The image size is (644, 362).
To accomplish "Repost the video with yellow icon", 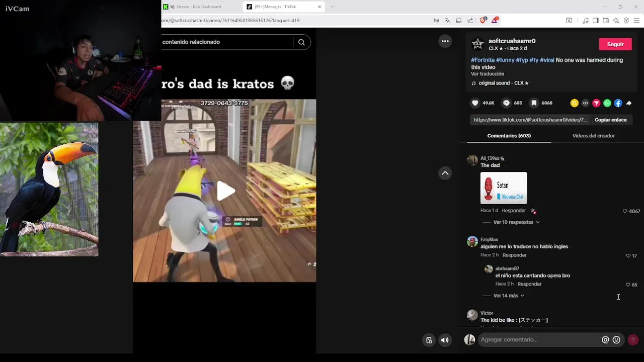I will click(574, 103).
